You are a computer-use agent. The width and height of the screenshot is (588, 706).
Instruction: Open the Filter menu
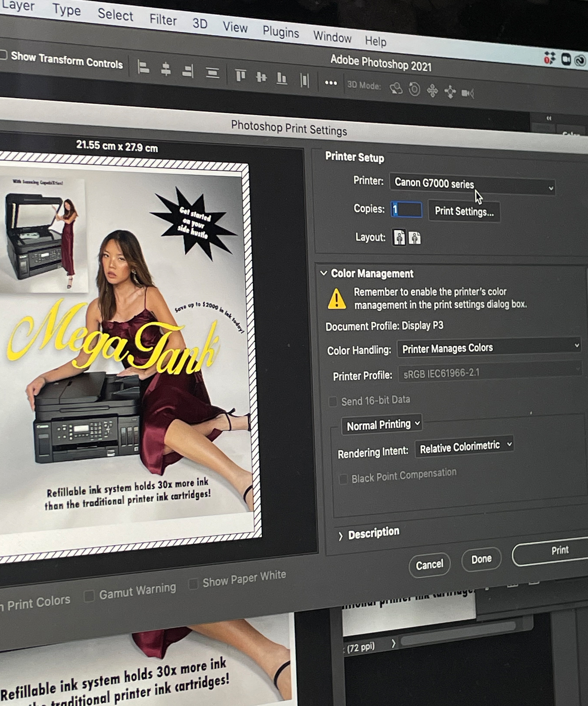(x=163, y=20)
